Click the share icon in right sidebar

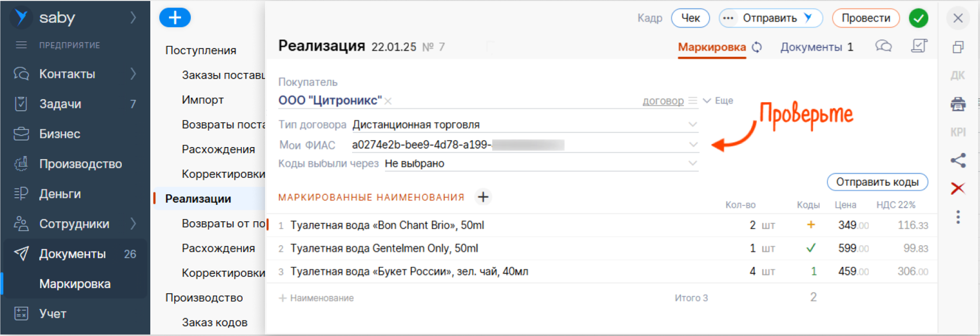tap(958, 160)
